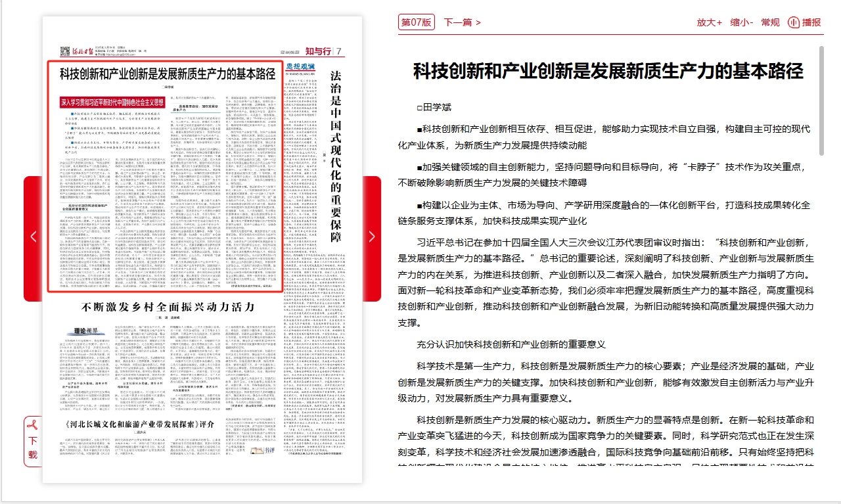Click the previous page left arrow
841x504 pixels.
pos(33,237)
